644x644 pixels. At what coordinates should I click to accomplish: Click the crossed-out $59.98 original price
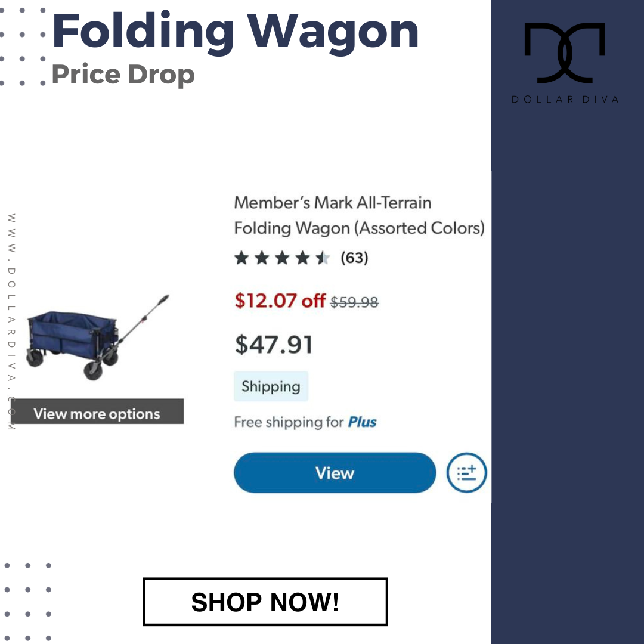354,302
